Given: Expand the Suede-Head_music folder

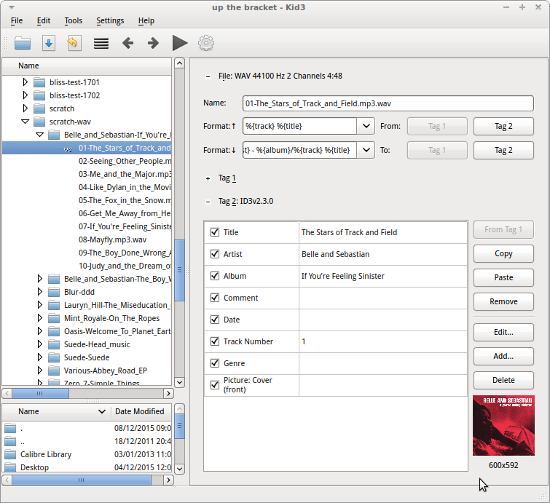Looking at the screenshot, I should 40,344.
